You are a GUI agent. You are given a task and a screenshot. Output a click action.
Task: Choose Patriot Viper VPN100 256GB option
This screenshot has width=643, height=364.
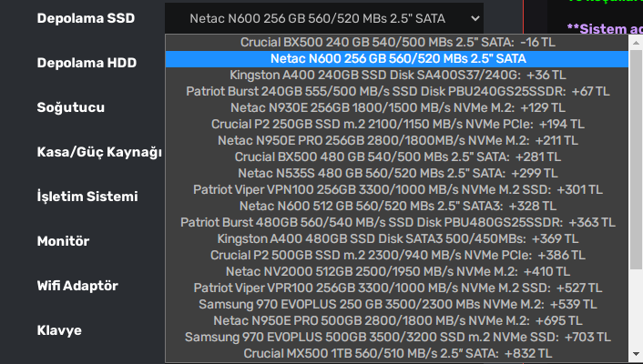click(x=398, y=189)
